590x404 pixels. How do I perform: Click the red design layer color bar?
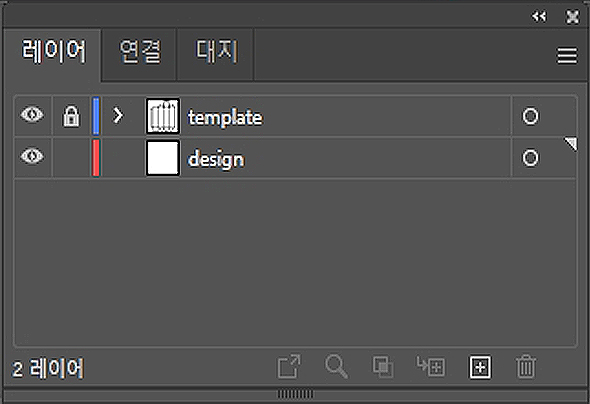[96, 158]
